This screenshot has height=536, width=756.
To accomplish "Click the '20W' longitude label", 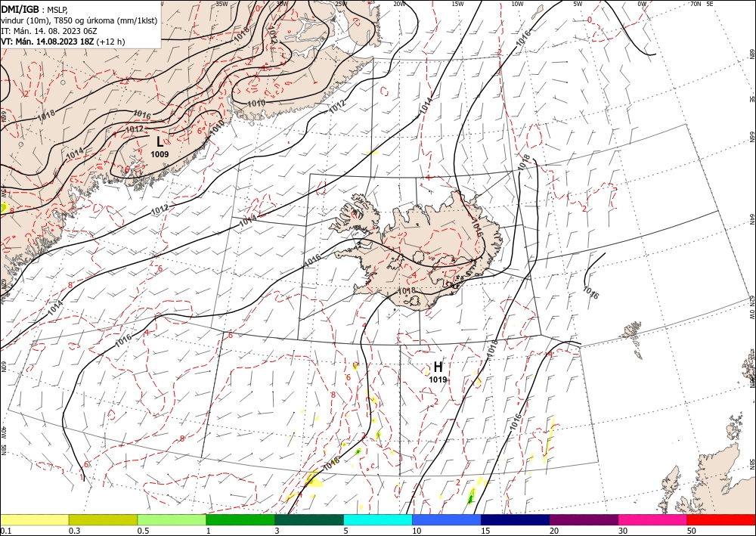I will point(398,4).
